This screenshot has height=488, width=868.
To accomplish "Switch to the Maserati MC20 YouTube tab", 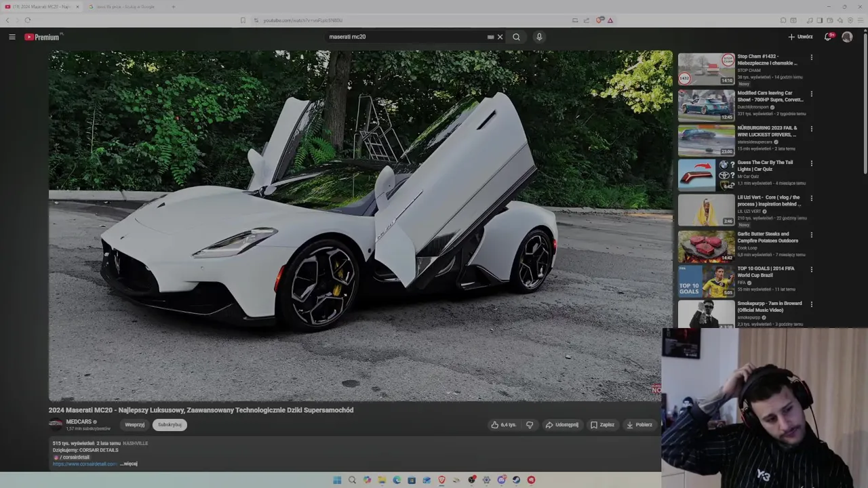I will (41, 7).
